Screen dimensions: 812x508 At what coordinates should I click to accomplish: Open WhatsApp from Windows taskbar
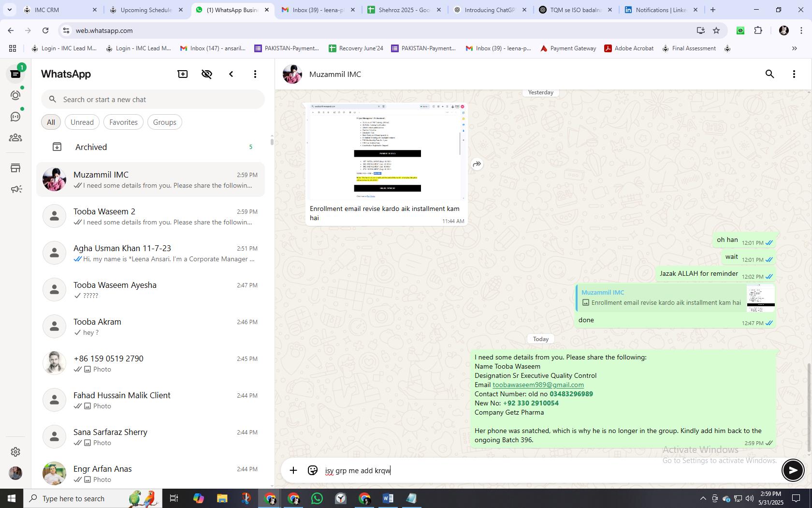coord(317,498)
